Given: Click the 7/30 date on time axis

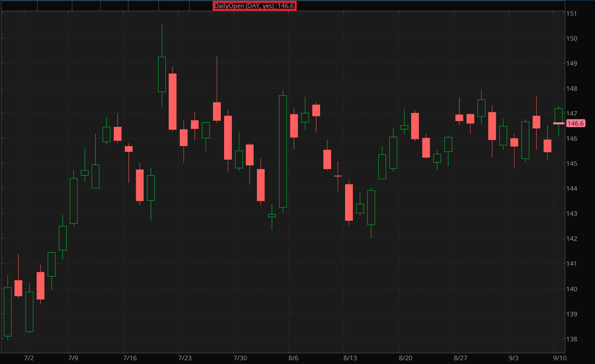Looking at the screenshot, I should coord(241,358).
